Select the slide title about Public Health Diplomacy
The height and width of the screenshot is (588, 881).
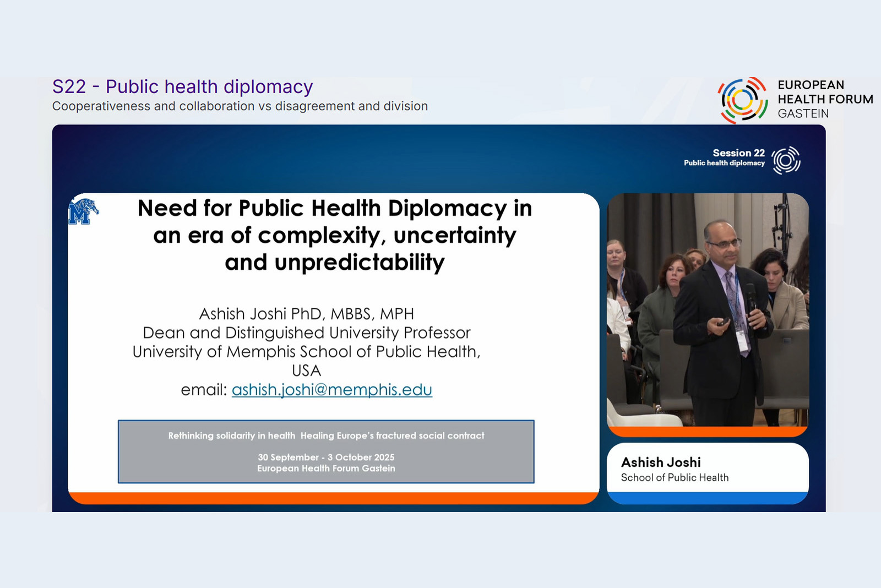click(335, 235)
